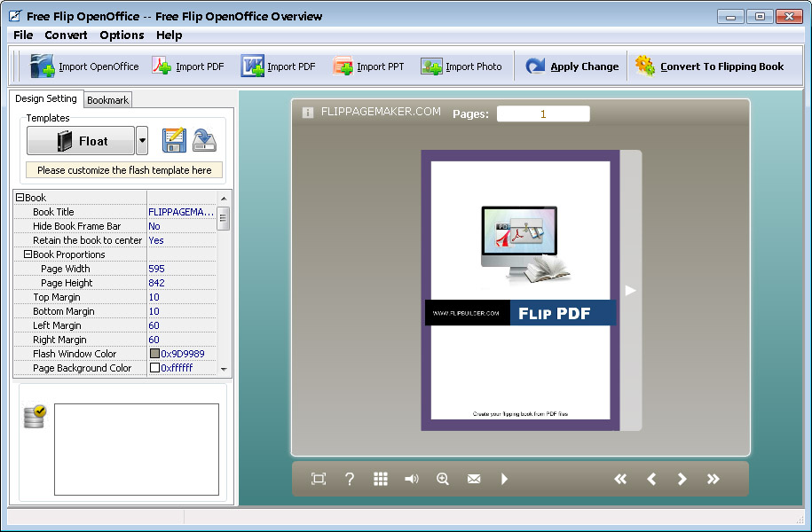This screenshot has width=812, height=532.
Task: Click the Flash Window Color property label
Action: tap(75, 354)
